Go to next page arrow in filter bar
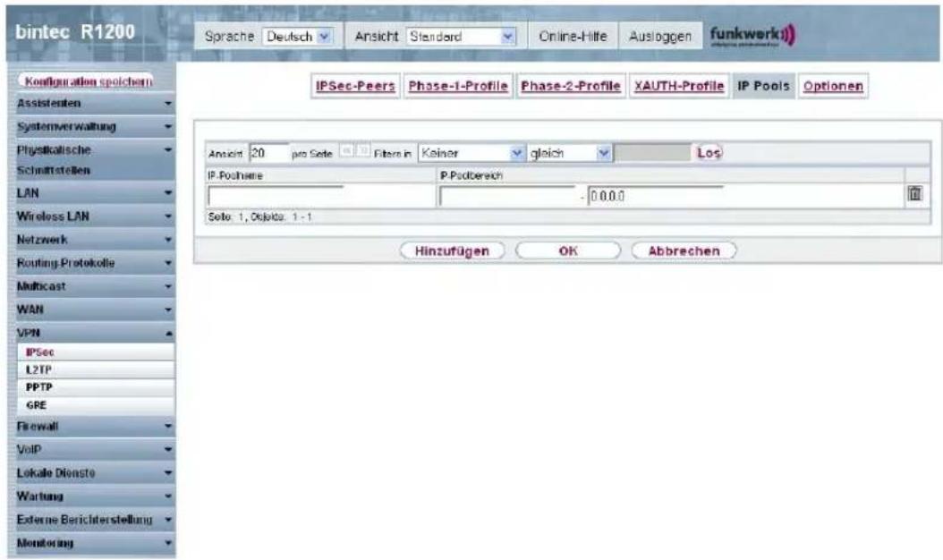Viewport: 943px width, 560px height. [x=363, y=151]
